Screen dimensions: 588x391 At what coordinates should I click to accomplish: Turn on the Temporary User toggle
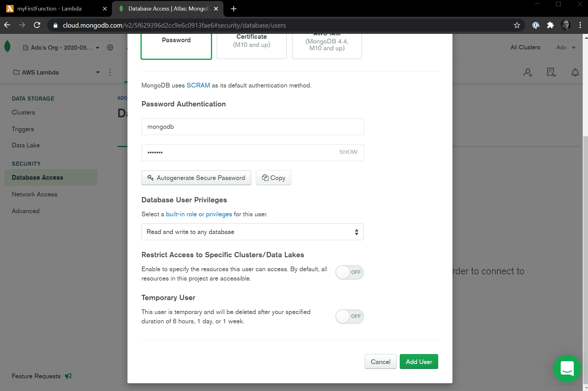point(350,317)
